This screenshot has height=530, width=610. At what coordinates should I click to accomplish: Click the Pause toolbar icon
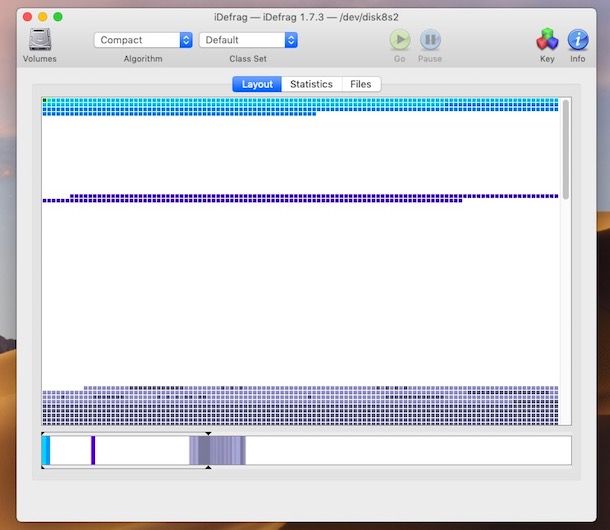(x=430, y=40)
